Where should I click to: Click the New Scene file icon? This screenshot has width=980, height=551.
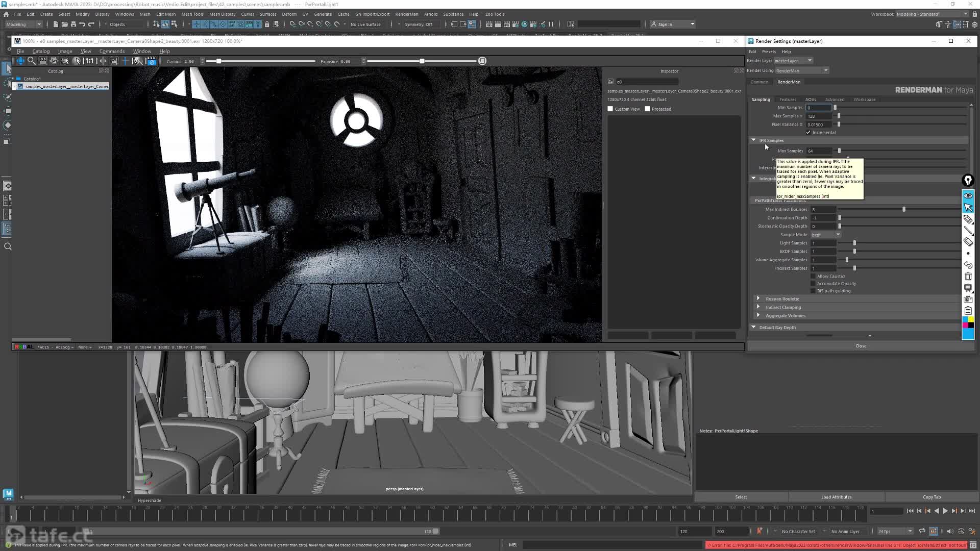tap(56, 24)
